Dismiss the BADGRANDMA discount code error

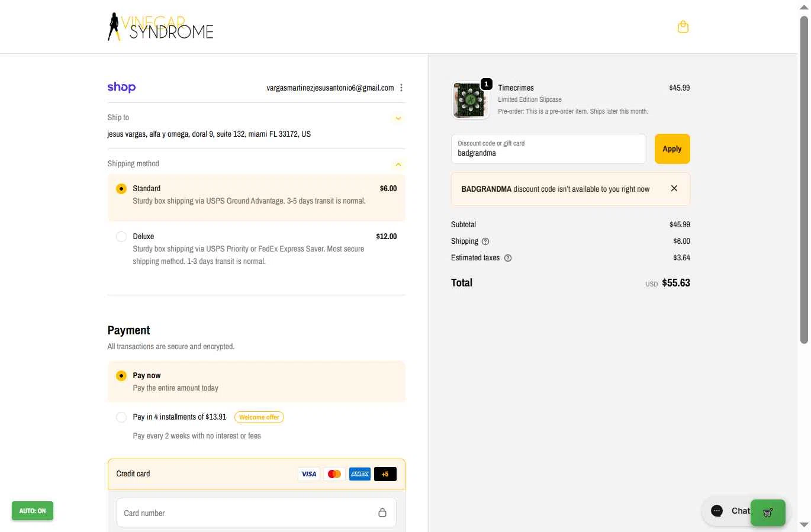coord(674,188)
